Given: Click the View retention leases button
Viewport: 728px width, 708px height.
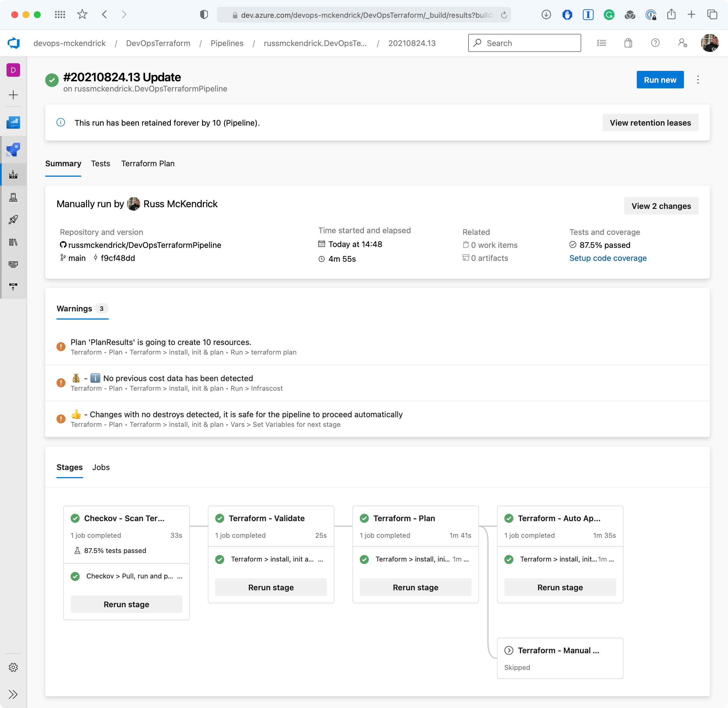Looking at the screenshot, I should point(650,122).
